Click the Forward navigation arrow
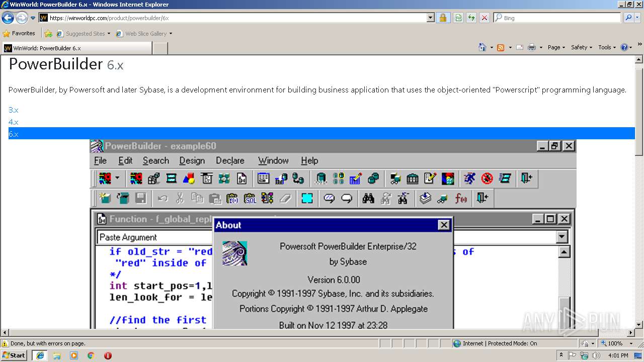The image size is (644, 362). pyautogui.click(x=22, y=18)
